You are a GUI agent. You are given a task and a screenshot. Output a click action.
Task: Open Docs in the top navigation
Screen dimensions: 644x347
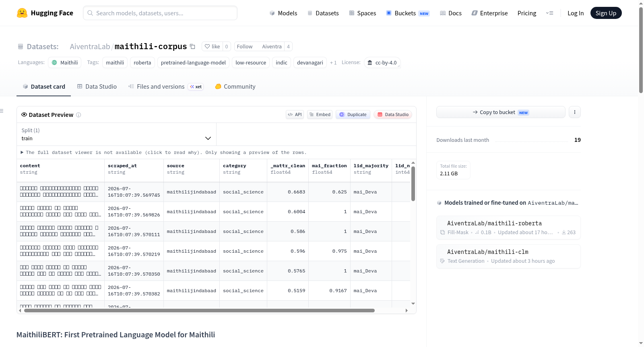(451, 13)
